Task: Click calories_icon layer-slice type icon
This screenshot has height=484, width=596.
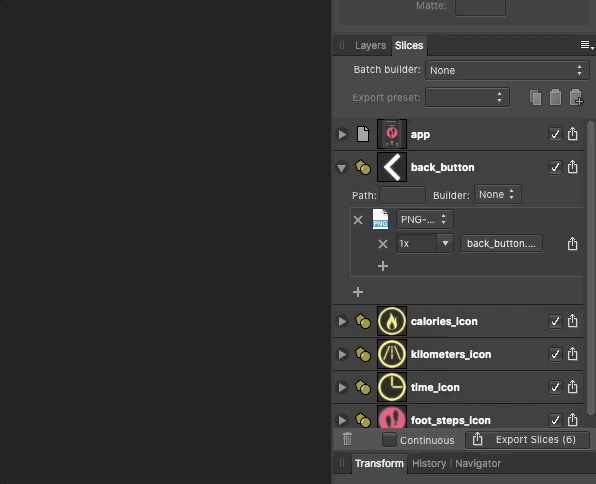Action: [363, 321]
